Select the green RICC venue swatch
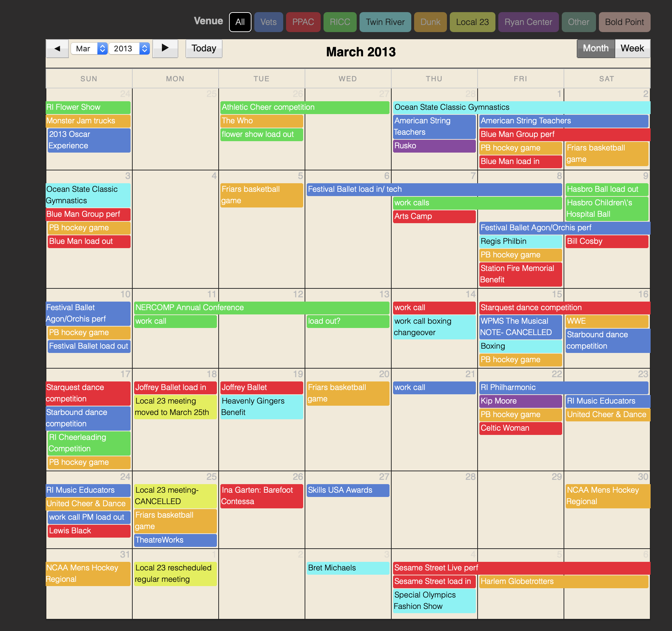 pos(340,22)
